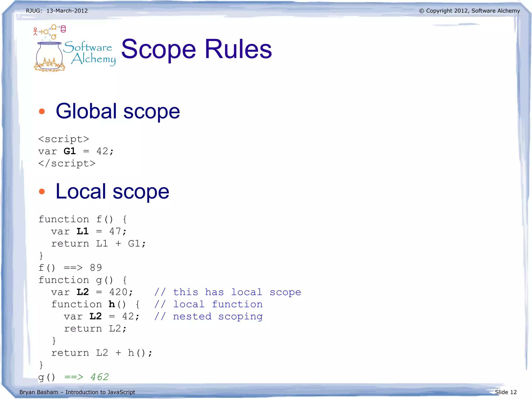Click the 'return L1 + G1;' code line
The width and height of the screenshot is (532, 399).
pyautogui.click(x=98, y=243)
